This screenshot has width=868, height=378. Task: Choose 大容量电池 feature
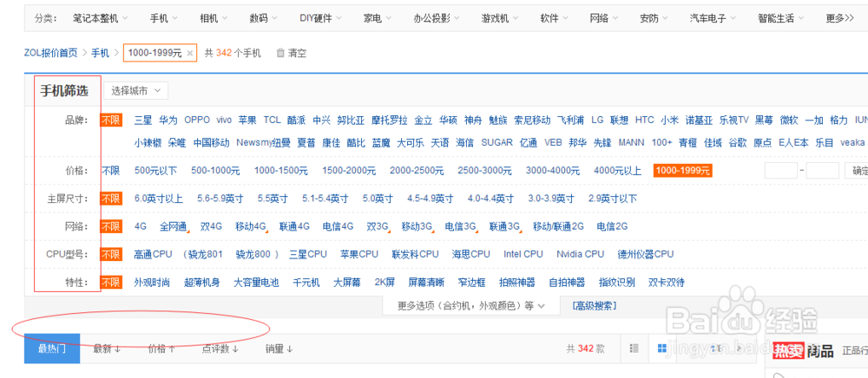click(256, 283)
